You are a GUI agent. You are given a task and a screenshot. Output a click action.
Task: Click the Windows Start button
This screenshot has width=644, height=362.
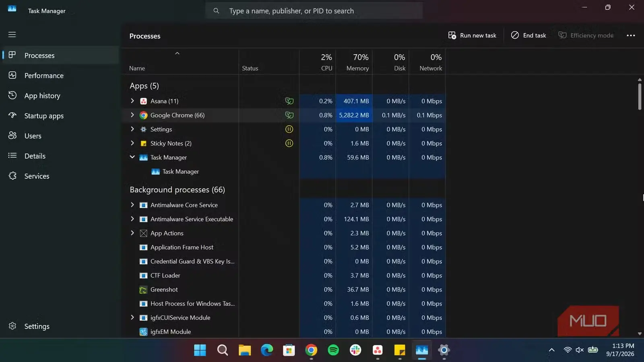pyautogui.click(x=200, y=350)
